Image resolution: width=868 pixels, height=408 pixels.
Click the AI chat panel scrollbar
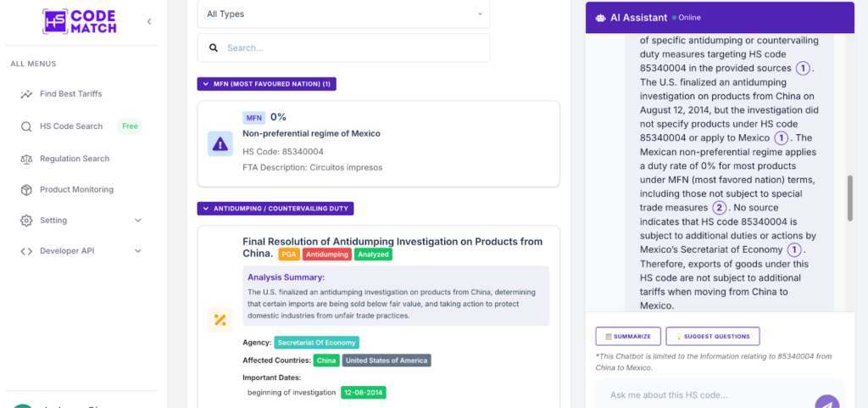(850, 197)
